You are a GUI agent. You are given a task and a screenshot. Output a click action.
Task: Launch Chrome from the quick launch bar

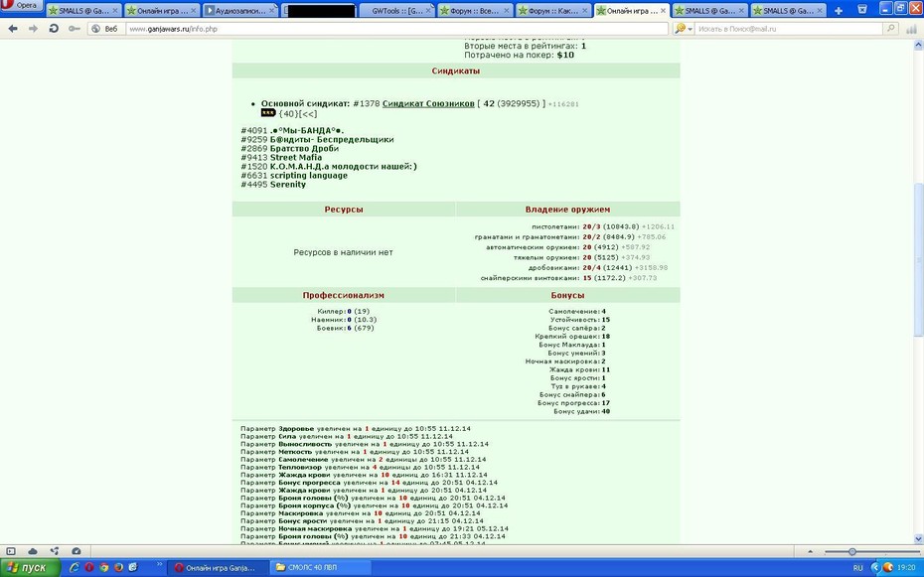pos(103,568)
